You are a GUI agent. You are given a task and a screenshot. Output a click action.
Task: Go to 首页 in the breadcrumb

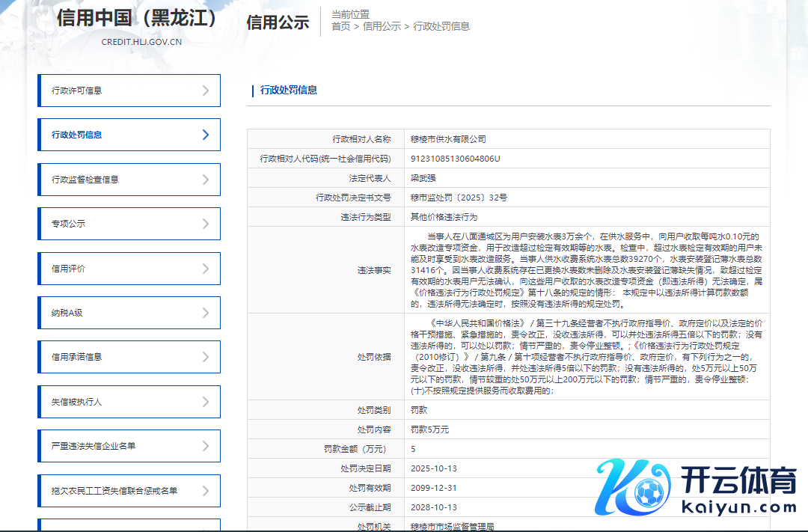pos(340,26)
